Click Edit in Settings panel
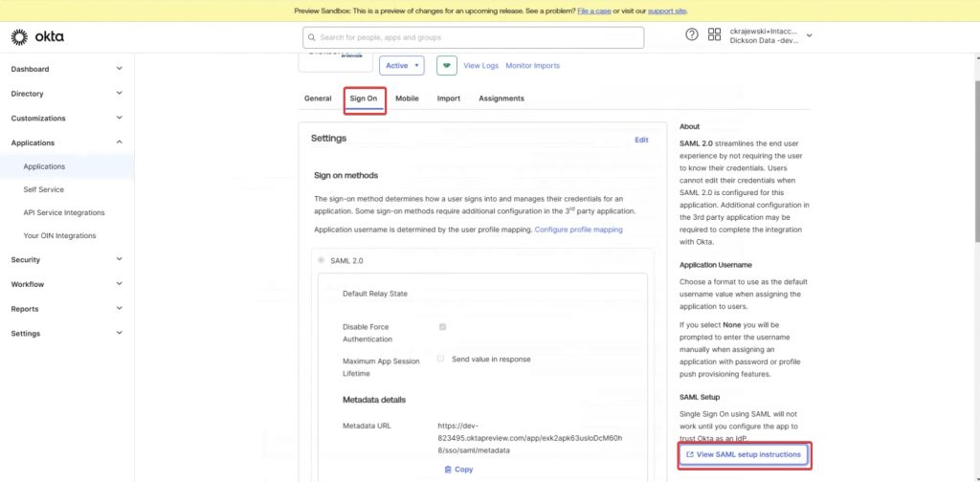Viewport: 980px width, 482px height. (x=641, y=140)
